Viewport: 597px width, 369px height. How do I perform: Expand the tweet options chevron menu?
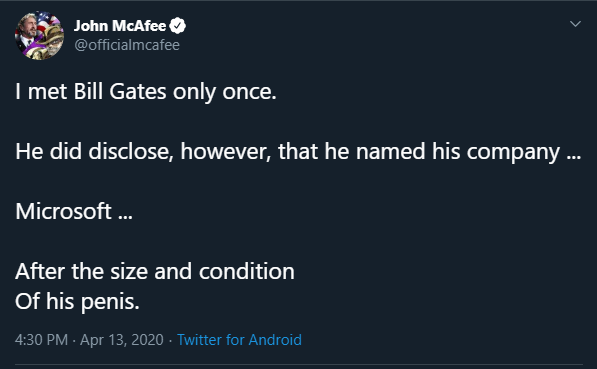(575, 24)
